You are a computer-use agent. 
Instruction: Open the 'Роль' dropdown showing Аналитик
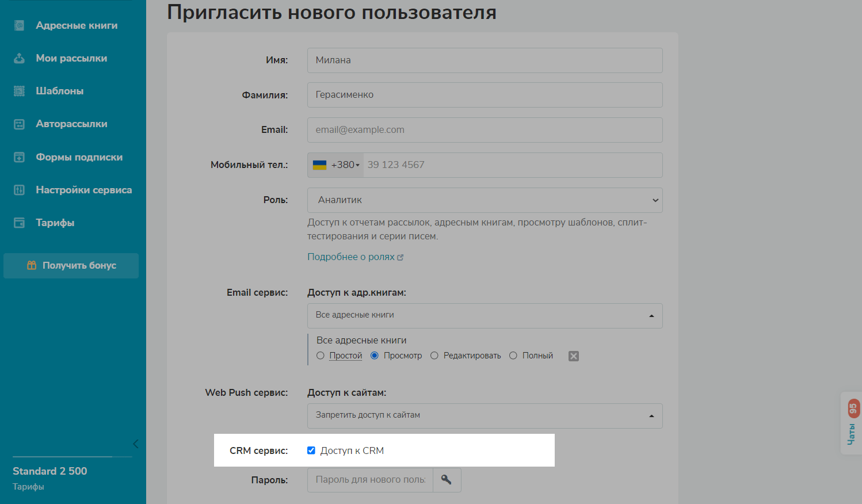485,200
